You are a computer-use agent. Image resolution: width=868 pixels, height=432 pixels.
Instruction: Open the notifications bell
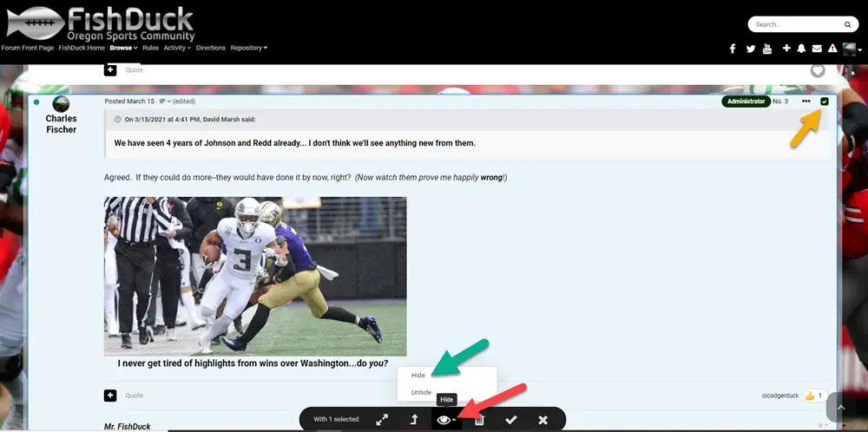click(x=801, y=49)
